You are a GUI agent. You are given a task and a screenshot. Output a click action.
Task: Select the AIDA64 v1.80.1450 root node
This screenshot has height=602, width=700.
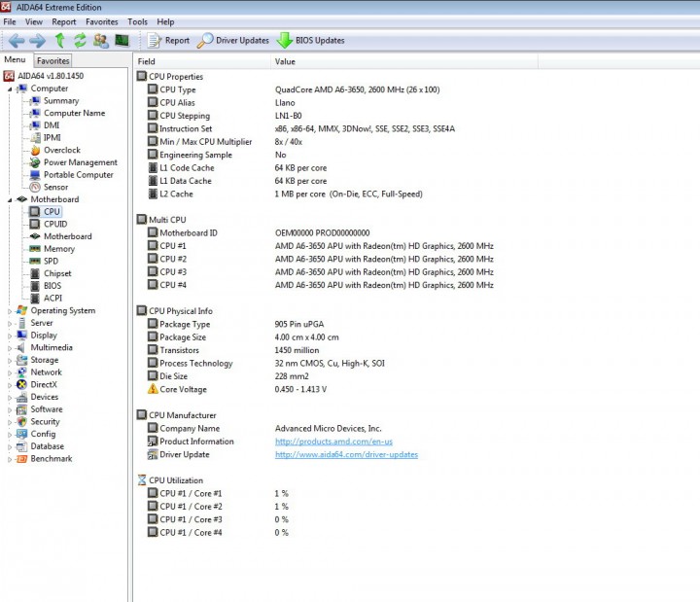click(51, 76)
